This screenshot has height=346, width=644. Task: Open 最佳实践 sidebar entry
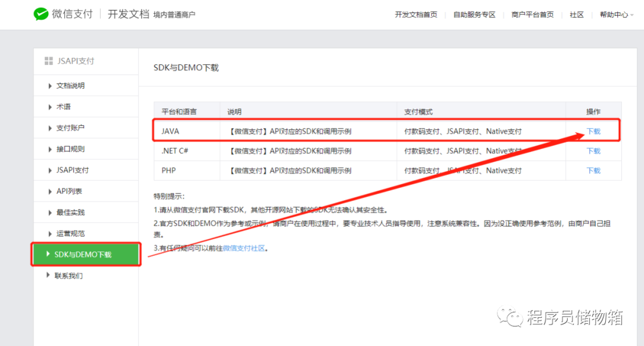70,212
